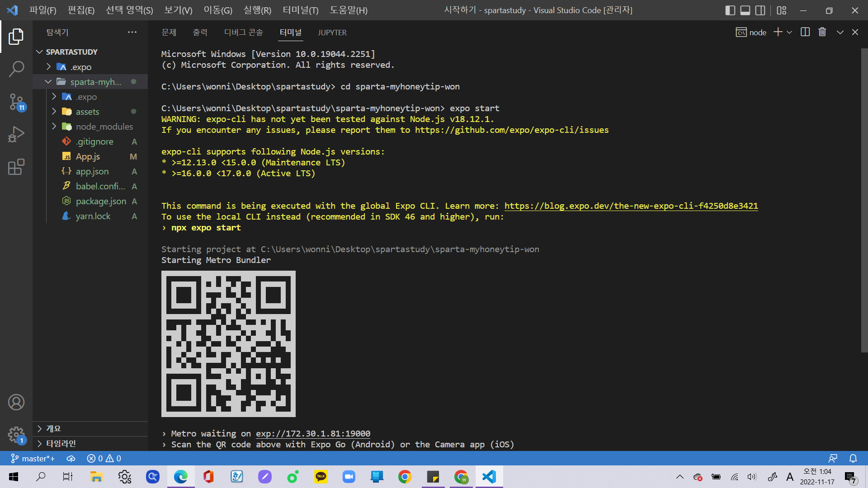
Task: Open the 실행(R) menu
Action: (257, 10)
